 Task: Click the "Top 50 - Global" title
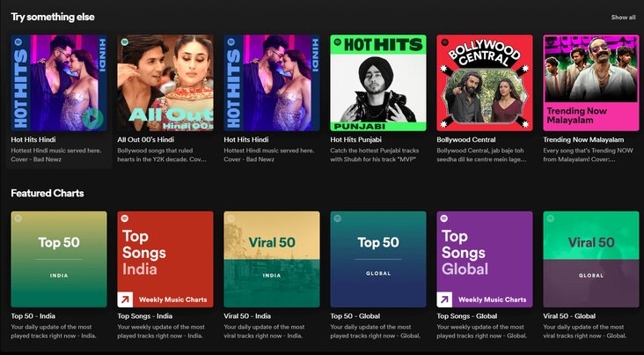355,316
